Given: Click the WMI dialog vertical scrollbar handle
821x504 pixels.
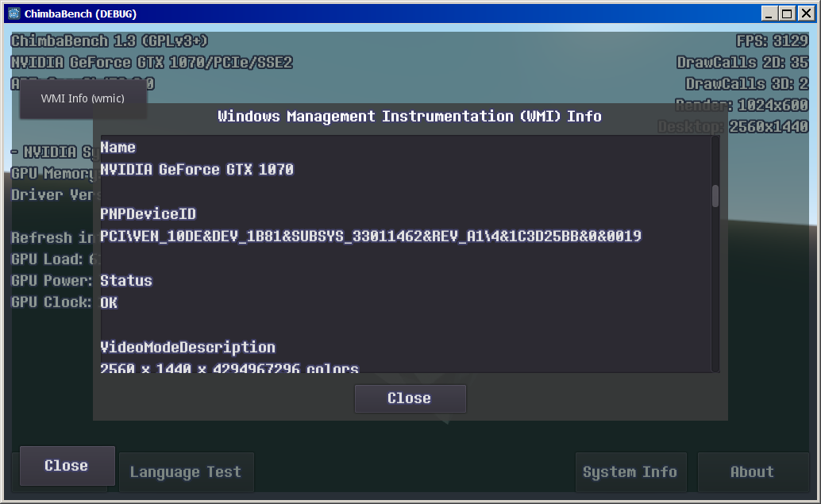Looking at the screenshot, I should (x=715, y=196).
